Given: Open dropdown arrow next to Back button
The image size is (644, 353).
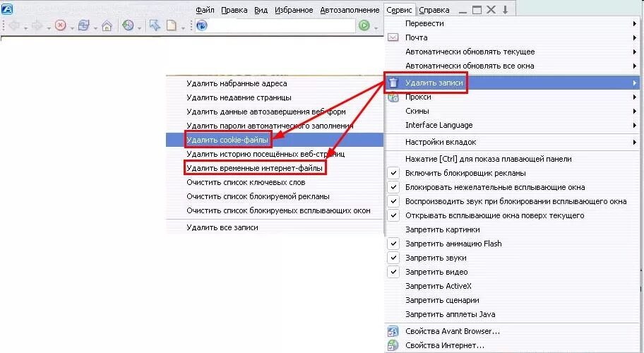Looking at the screenshot, I should 25,28.
